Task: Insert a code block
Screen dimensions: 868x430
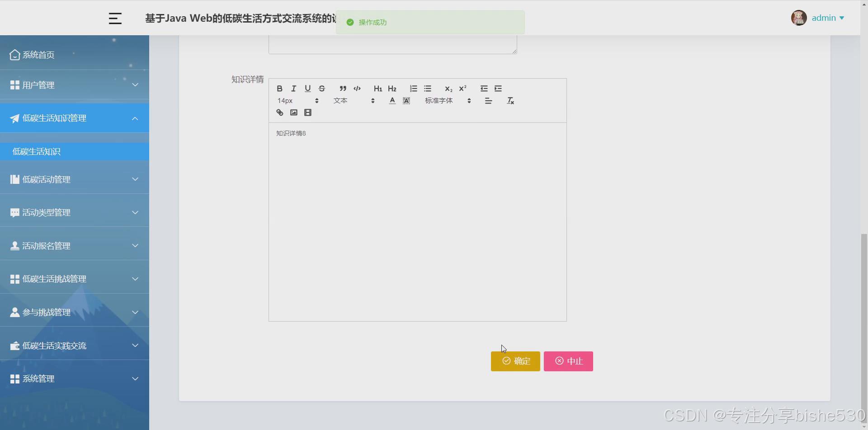Action: [x=357, y=89]
